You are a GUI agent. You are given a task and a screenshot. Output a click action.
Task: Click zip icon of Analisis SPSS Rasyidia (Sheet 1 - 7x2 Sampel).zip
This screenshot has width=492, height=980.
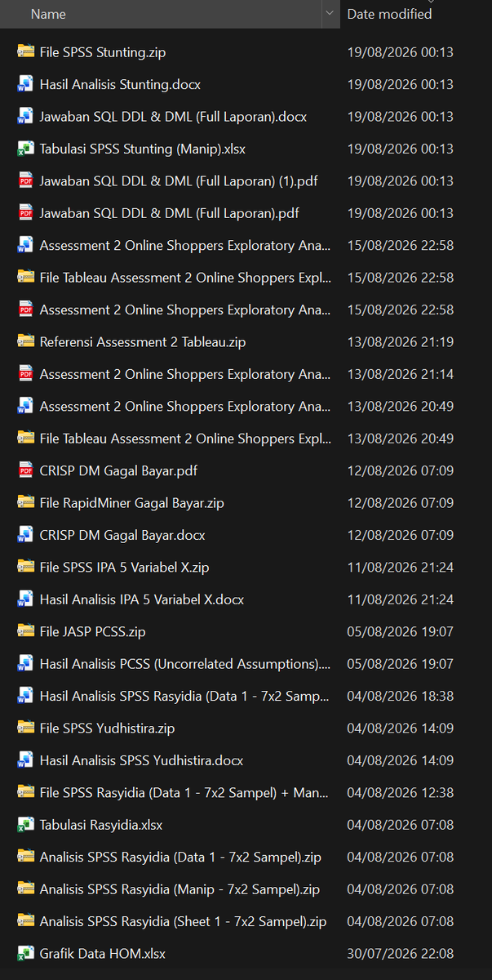point(25,921)
